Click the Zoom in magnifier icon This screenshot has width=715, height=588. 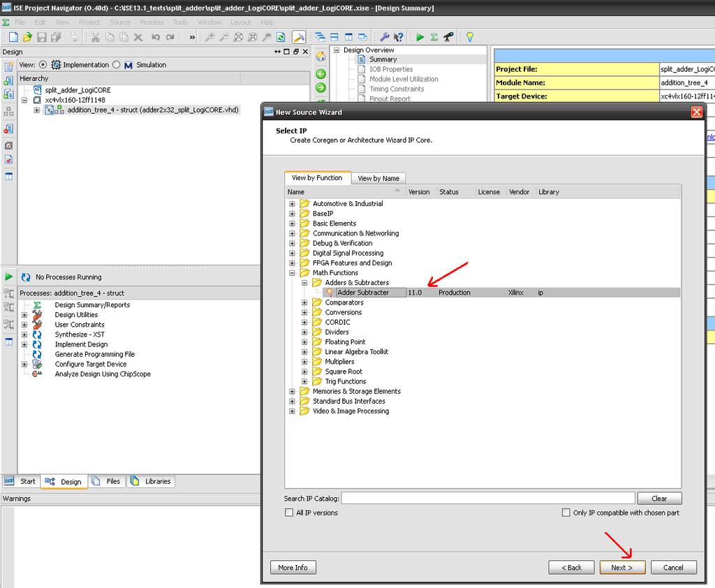pyautogui.click(x=209, y=37)
